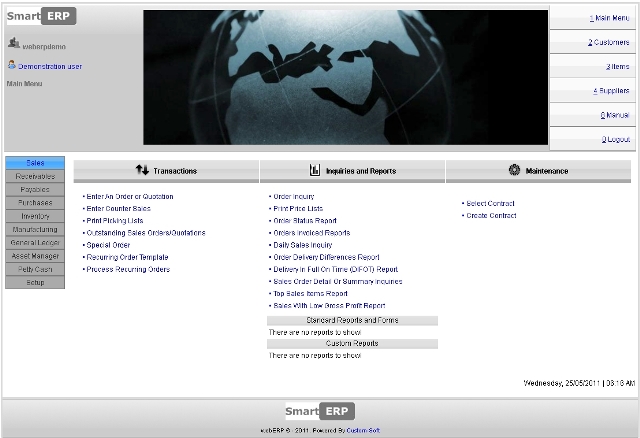Open Enter An Order or Quotation
Screen dimensions: 640x438
point(129,197)
